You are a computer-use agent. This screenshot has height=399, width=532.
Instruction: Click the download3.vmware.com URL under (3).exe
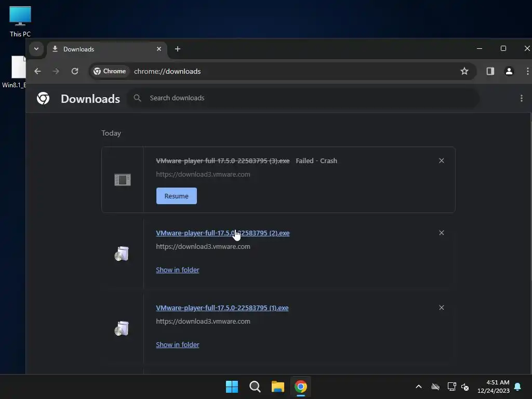click(x=203, y=175)
